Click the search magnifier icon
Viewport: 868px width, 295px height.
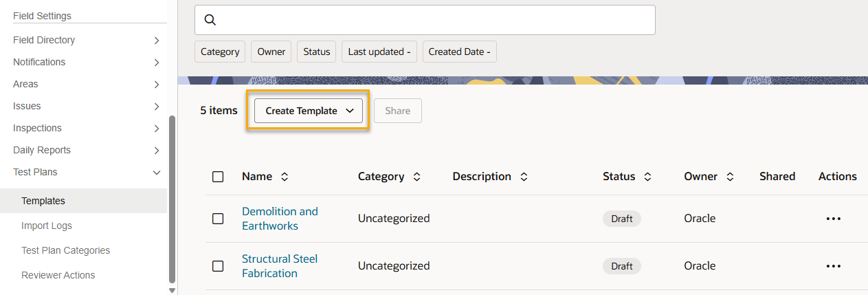210,20
